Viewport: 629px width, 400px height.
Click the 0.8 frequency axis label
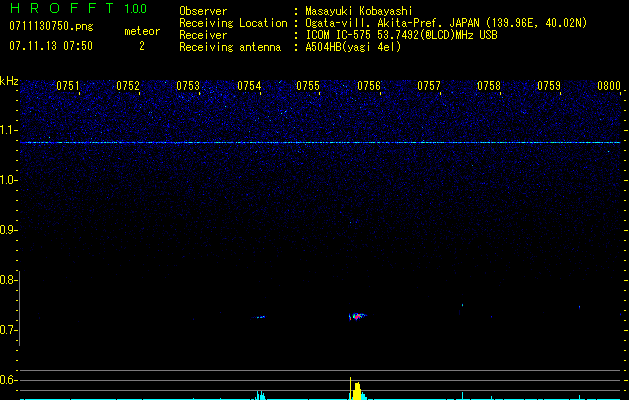(9, 280)
